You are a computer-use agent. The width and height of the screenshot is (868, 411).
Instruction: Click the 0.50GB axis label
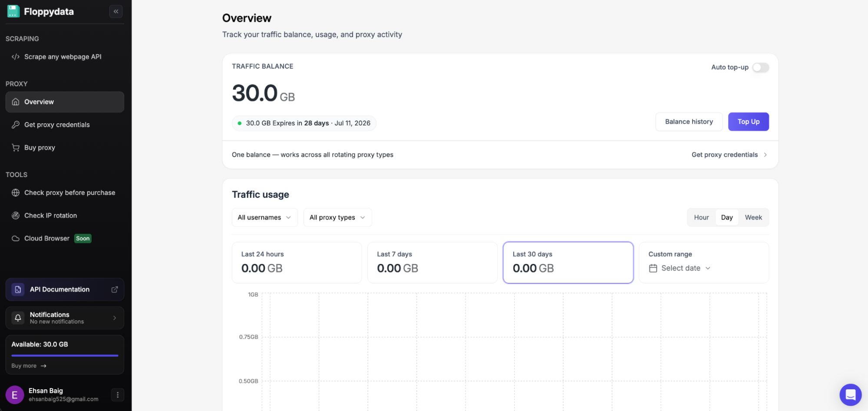click(x=248, y=381)
